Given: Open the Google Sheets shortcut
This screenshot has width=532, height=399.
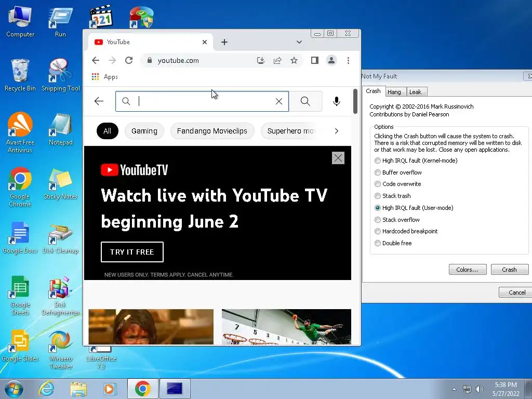Looking at the screenshot, I should click(20, 295).
